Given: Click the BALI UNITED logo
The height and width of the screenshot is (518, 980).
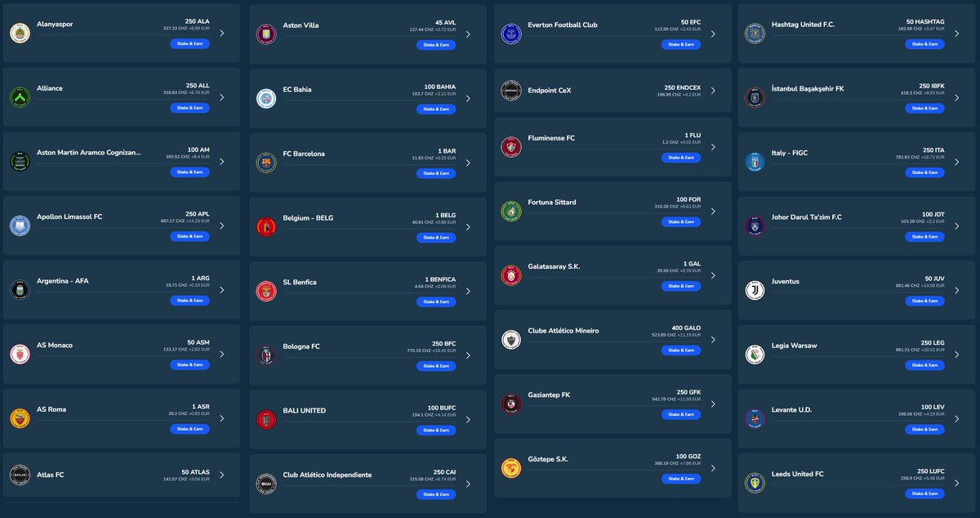Looking at the screenshot, I should pyautogui.click(x=266, y=419).
